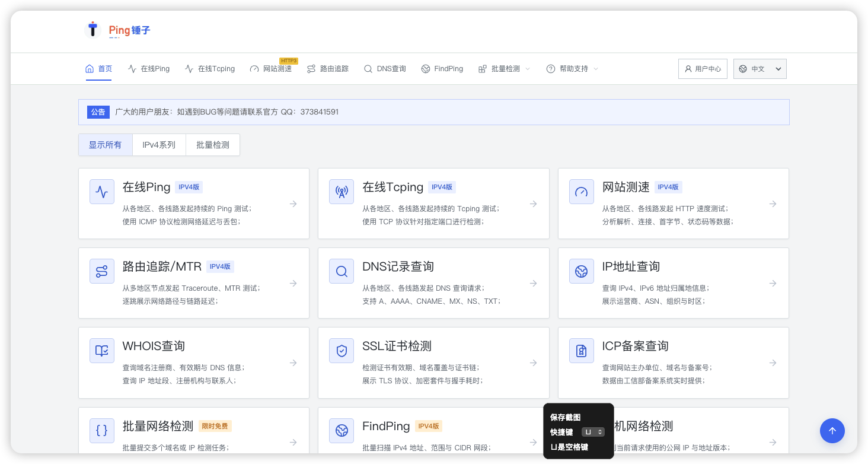The image size is (868, 464).
Task: Expand the 帮助支持 navigation dropdown
Action: (x=572, y=69)
